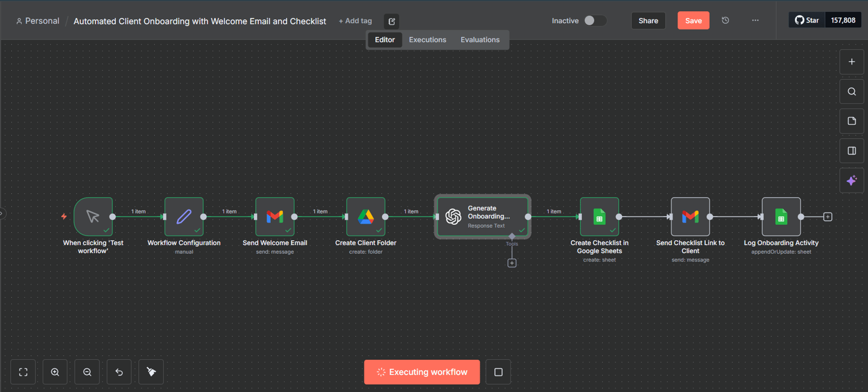Click the plus icon to add node
Screen dimensions: 868x392
pyautogui.click(x=852, y=62)
